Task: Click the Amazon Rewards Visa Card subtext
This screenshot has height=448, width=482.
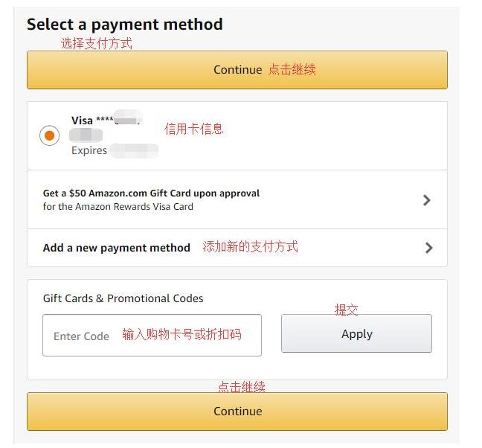Action: click(118, 207)
